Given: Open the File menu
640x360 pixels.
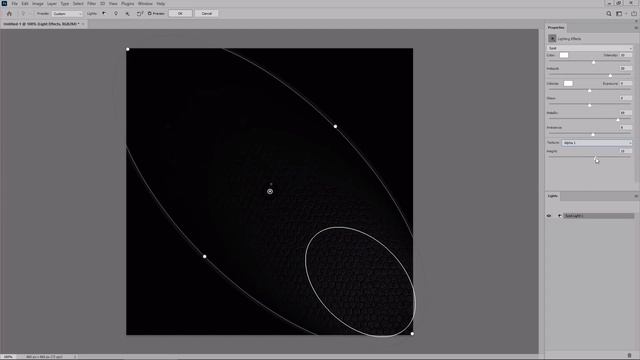Looking at the screenshot, I should (x=15, y=4).
